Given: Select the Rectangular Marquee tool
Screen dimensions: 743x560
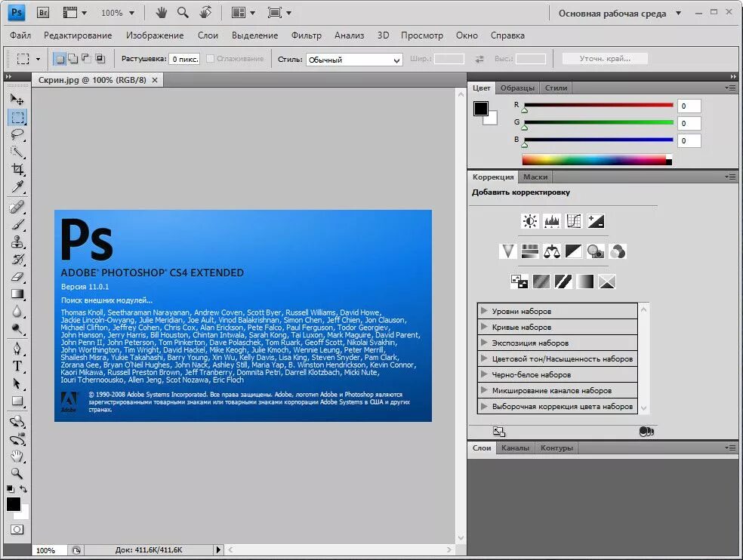Looking at the screenshot, I should point(17,117).
